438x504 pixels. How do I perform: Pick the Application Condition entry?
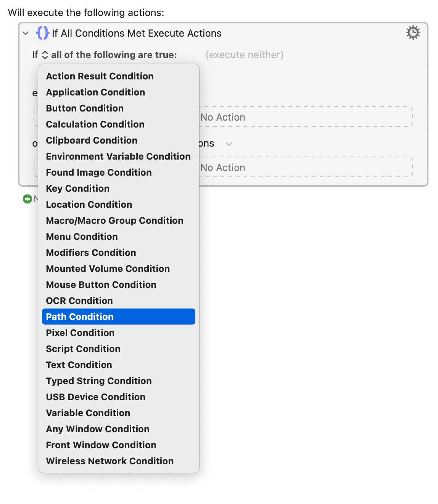(95, 92)
